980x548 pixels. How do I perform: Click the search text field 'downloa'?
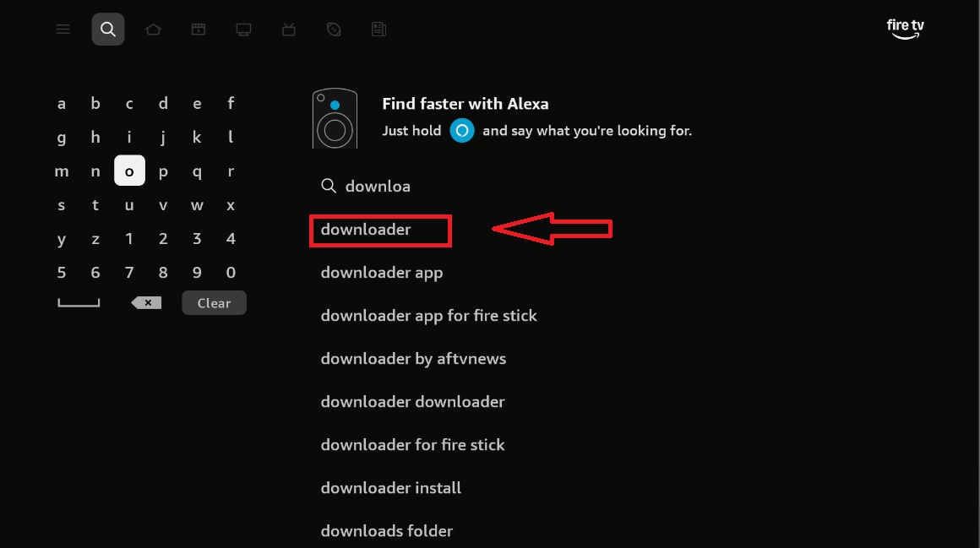click(378, 187)
